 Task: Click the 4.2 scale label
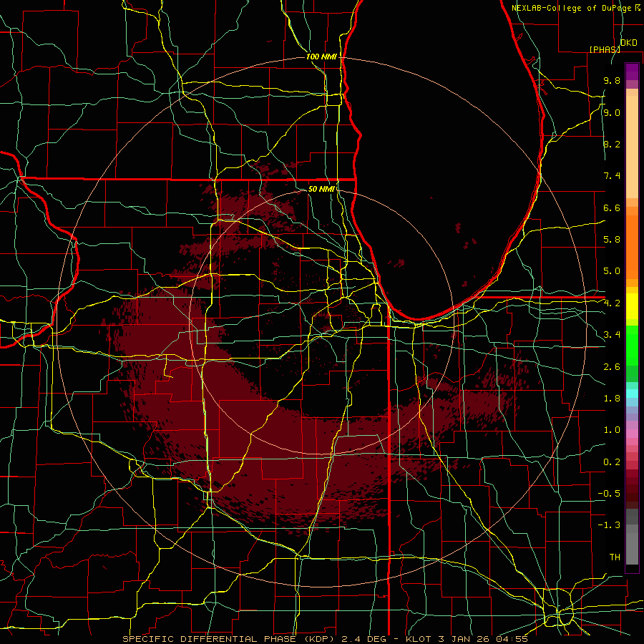click(x=612, y=303)
